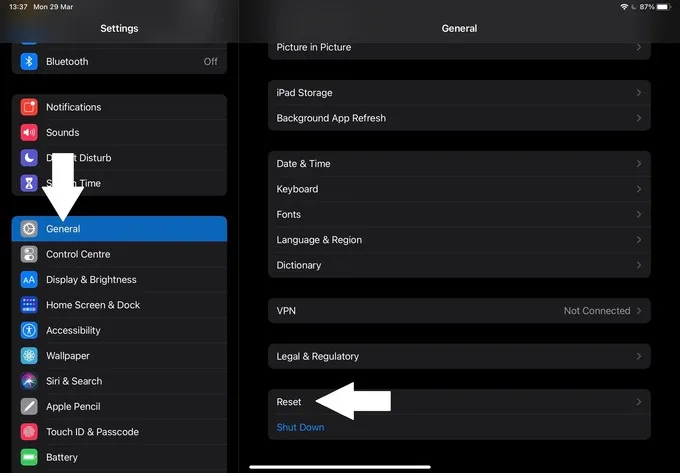The image size is (680, 473).
Task: Open Touch ID & Passcode fingerprint icon
Action: click(29, 432)
